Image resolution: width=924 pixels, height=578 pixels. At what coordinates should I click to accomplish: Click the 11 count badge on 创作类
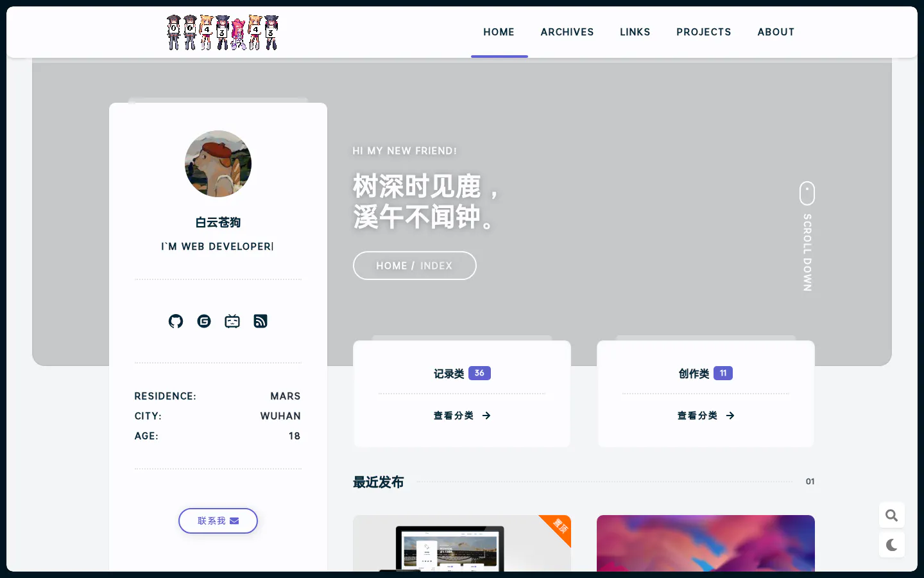[x=723, y=373]
